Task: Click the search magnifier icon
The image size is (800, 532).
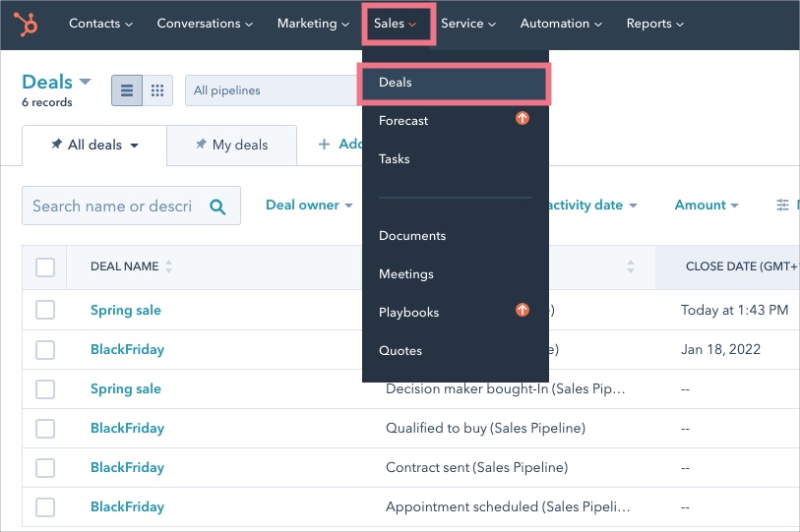Action: click(x=218, y=207)
